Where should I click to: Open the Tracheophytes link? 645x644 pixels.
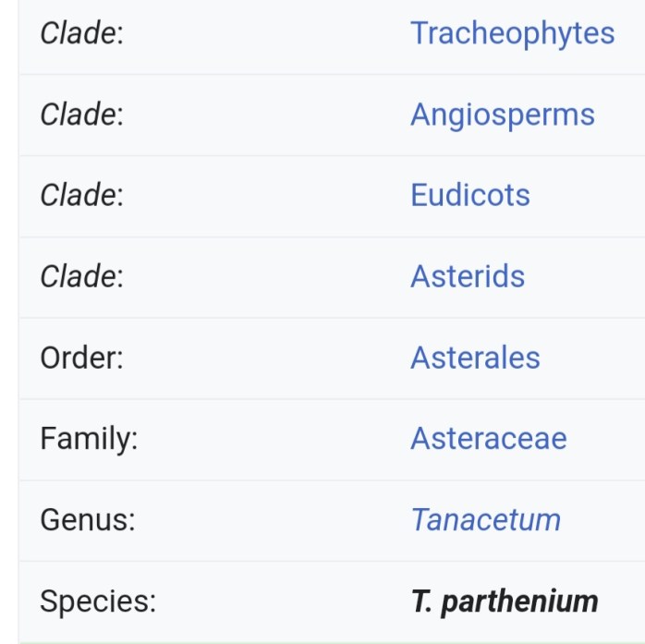[x=512, y=33]
